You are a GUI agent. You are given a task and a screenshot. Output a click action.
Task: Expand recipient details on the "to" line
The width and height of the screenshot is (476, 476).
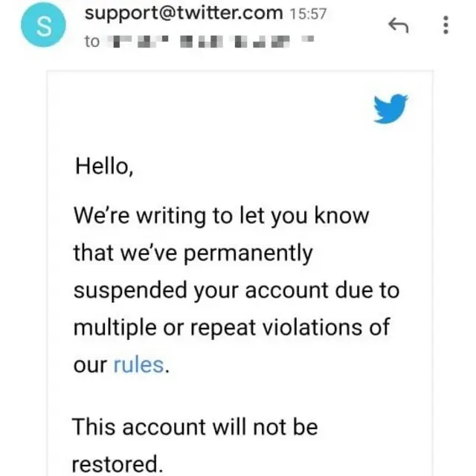coord(92,41)
